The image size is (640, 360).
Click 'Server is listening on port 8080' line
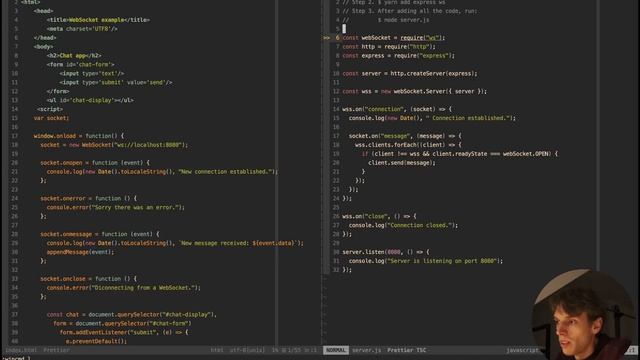coord(426,261)
